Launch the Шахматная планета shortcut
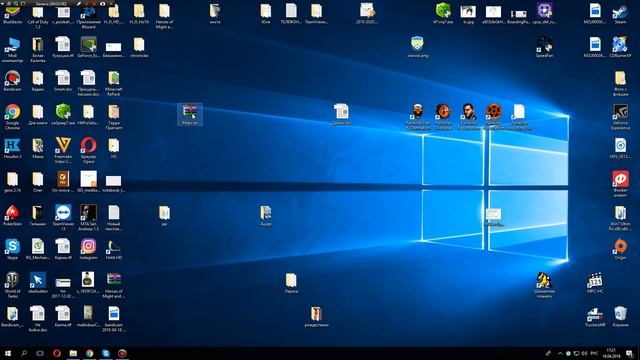This screenshot has height=360, width=640. (x=544, y=285)
